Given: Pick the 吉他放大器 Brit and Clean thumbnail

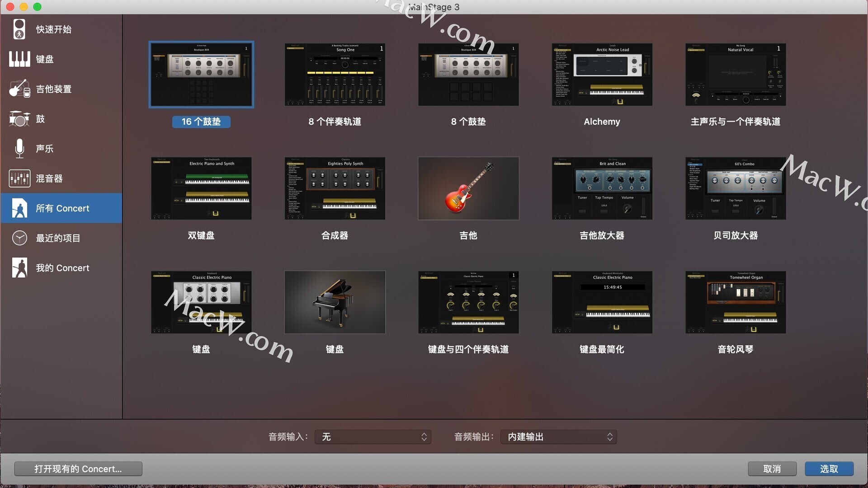Looking at the screenshot, I should click(x=602, y=188).
